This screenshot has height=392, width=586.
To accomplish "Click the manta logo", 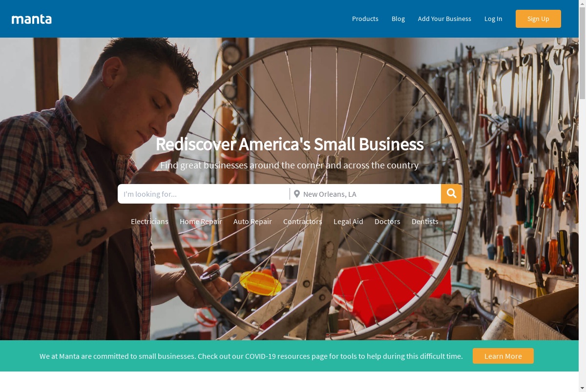I will 32,19.
